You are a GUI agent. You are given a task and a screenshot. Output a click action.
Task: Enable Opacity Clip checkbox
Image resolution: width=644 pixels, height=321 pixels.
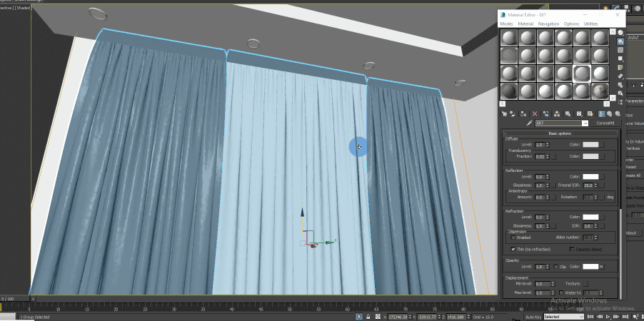555,266
